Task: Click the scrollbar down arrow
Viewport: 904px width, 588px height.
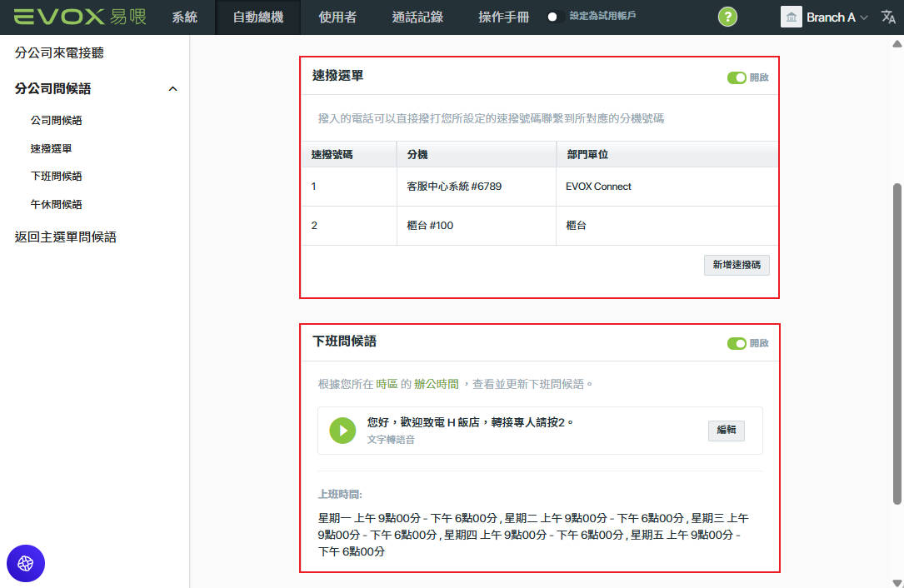Action: pyautogui.click(x=897, y=582)
